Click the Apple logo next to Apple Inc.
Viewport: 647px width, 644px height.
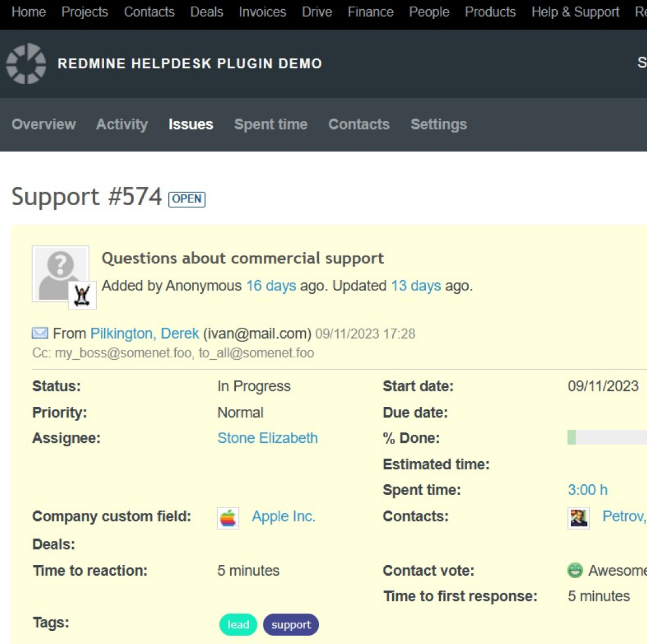(228, 517)
